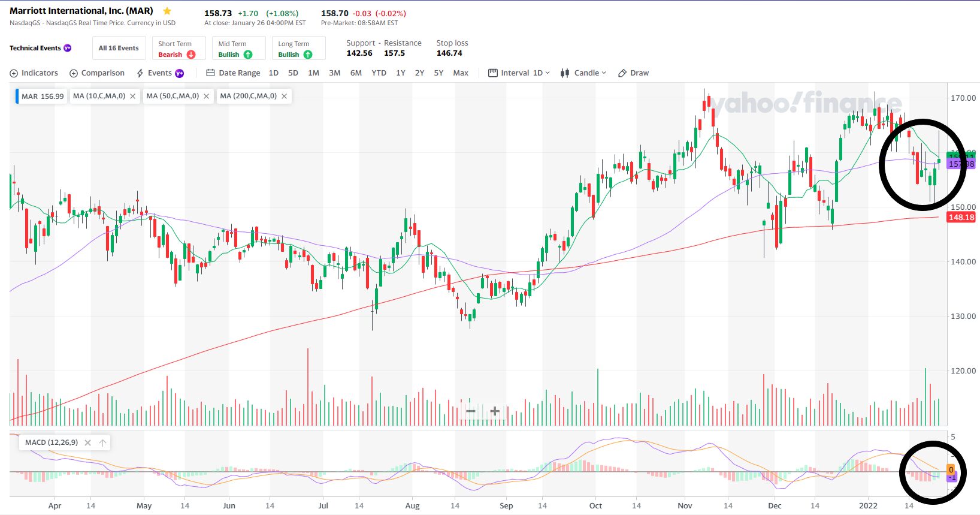Open the All 16 Events button
This screenshot has height=515, width=980.
[x=119, y=48]
